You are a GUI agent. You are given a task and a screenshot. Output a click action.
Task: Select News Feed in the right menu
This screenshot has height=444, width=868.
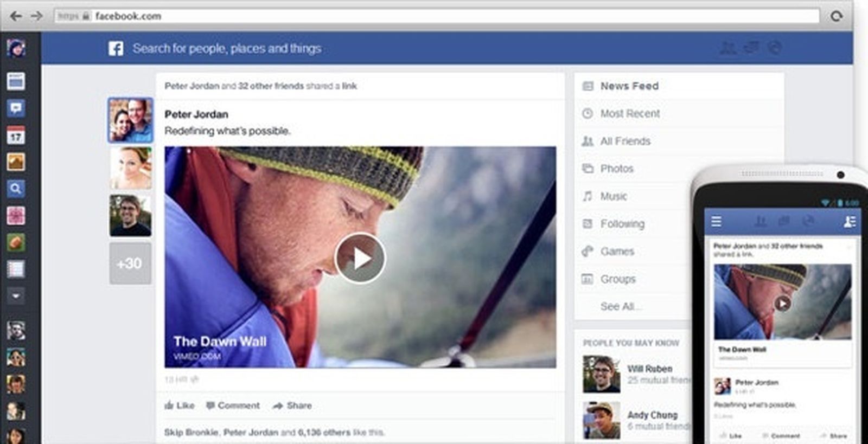(x=629, y=86)
